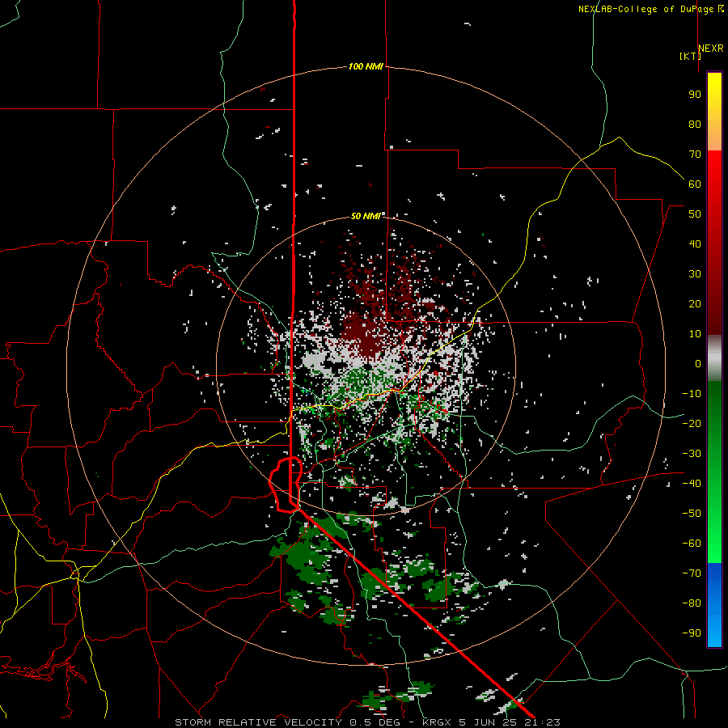Image resolution: width=728 pixels, height=728 pixels.
Task: Click the -10 value on velocity scale
Action: 692,394
